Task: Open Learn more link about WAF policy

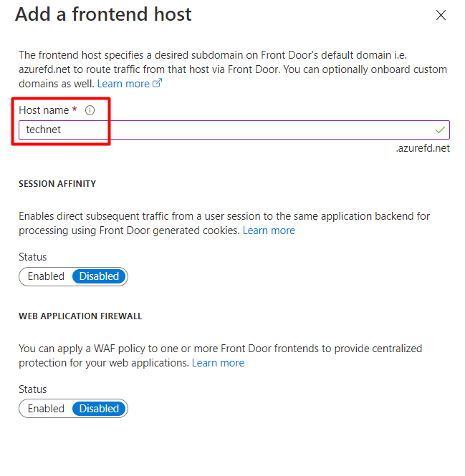Action: click(x=218, y=363)
